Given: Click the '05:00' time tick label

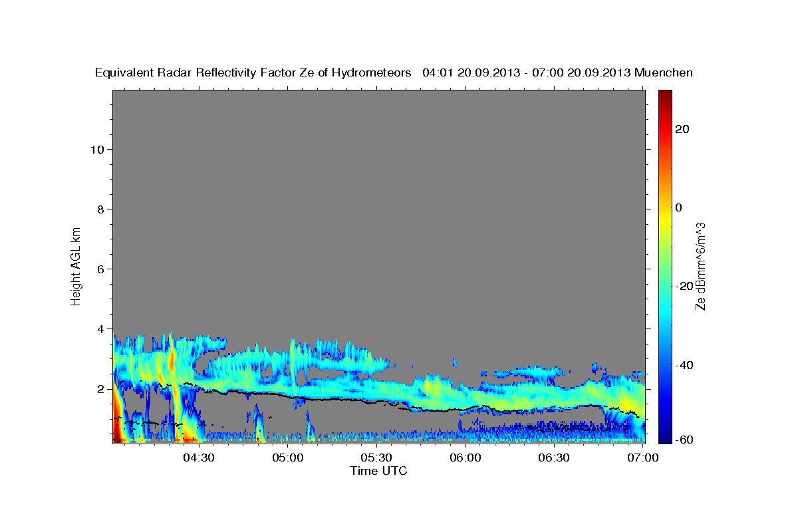Looking at the screenshot, I should pos(288,458).
